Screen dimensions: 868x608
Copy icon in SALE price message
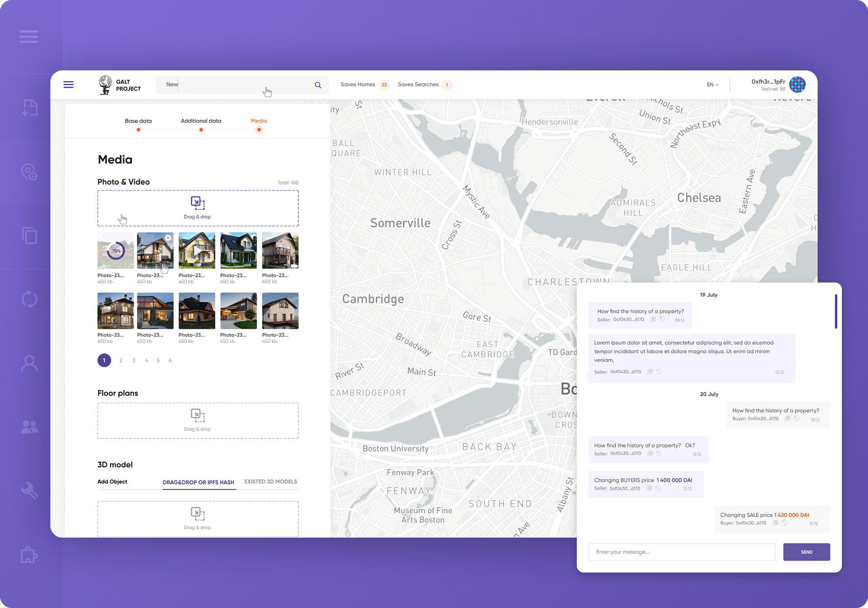[775, 523]
